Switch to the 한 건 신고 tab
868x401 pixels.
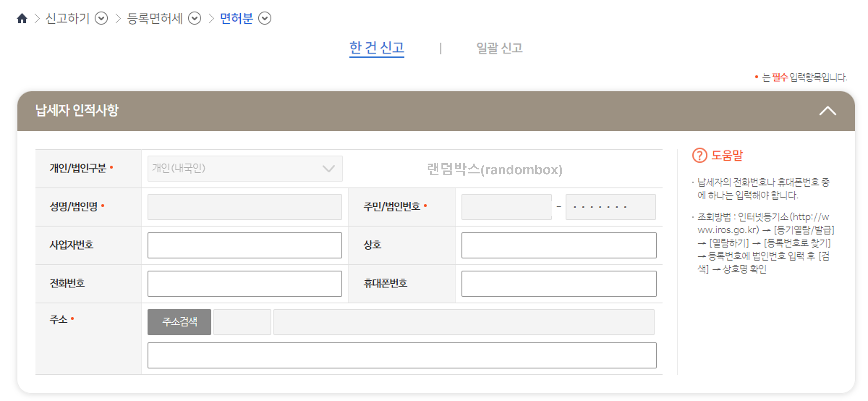pyautogui.click(x=376, y=48)
